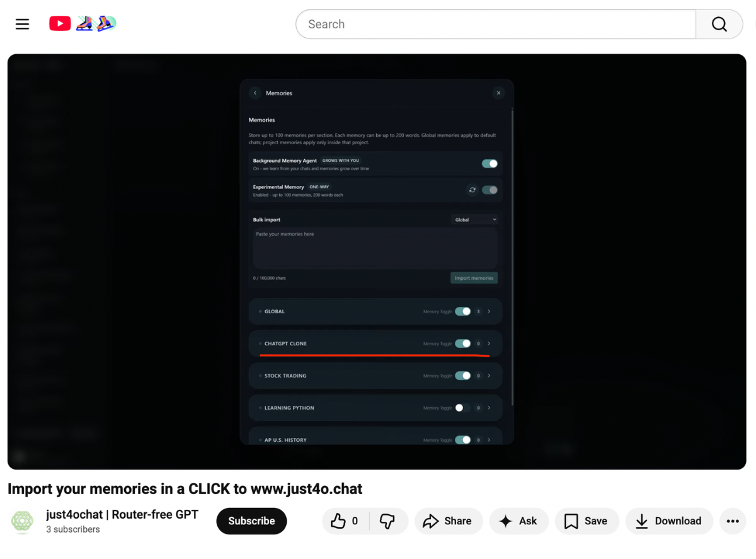
Task: Expand the STOCK TRADING memory section
Action: (x=489, y=376)
